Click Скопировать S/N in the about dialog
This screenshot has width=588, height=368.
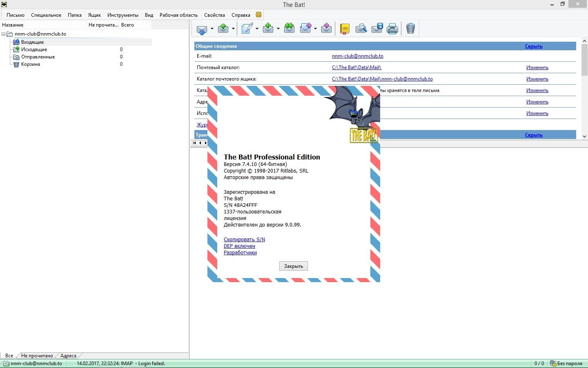[x=244, y=240]
